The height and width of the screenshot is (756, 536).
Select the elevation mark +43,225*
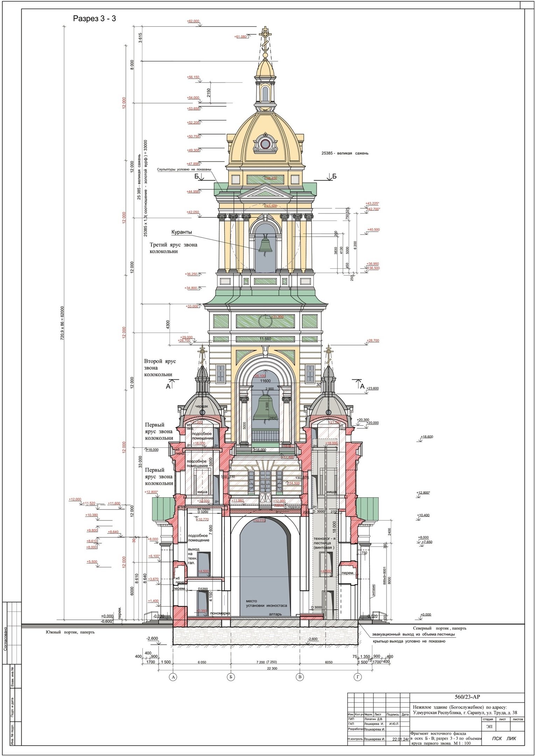373,203
